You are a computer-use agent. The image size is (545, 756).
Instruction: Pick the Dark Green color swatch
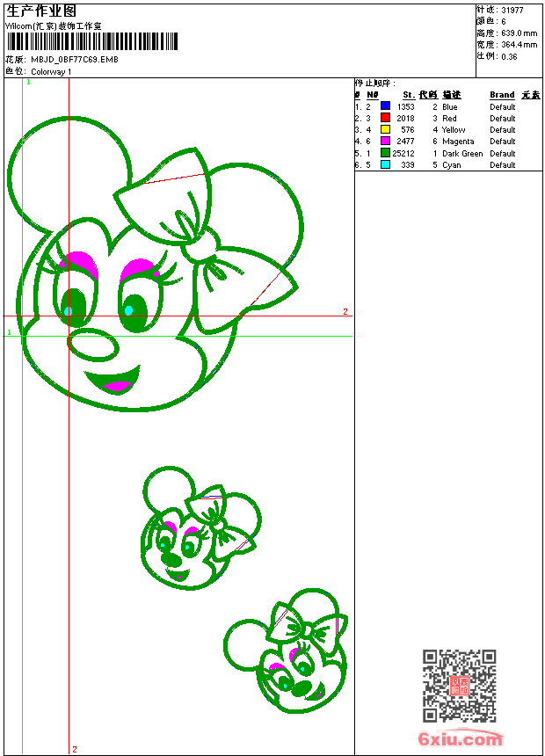[385, 153]
